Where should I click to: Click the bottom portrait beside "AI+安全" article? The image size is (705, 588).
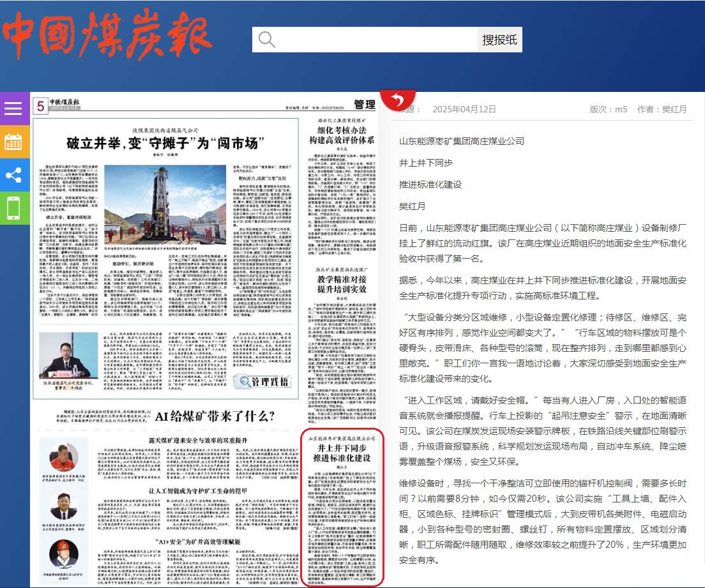click(x=63, y=554)
